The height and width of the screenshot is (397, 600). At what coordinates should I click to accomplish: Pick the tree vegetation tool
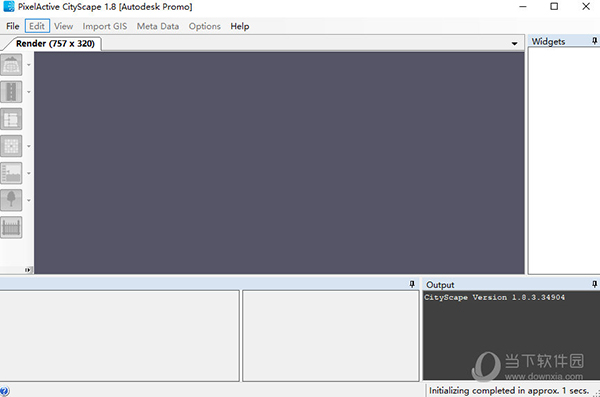[11, 200]
